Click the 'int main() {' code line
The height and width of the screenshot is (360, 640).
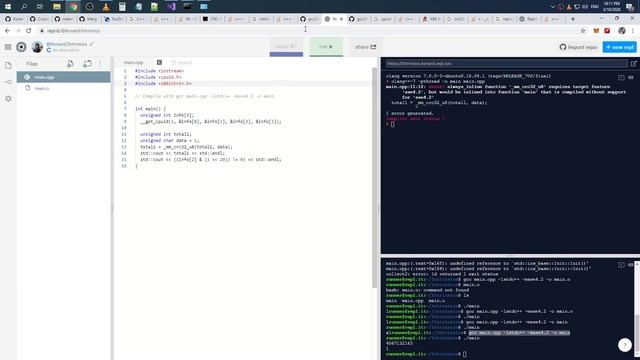(151, 109)
